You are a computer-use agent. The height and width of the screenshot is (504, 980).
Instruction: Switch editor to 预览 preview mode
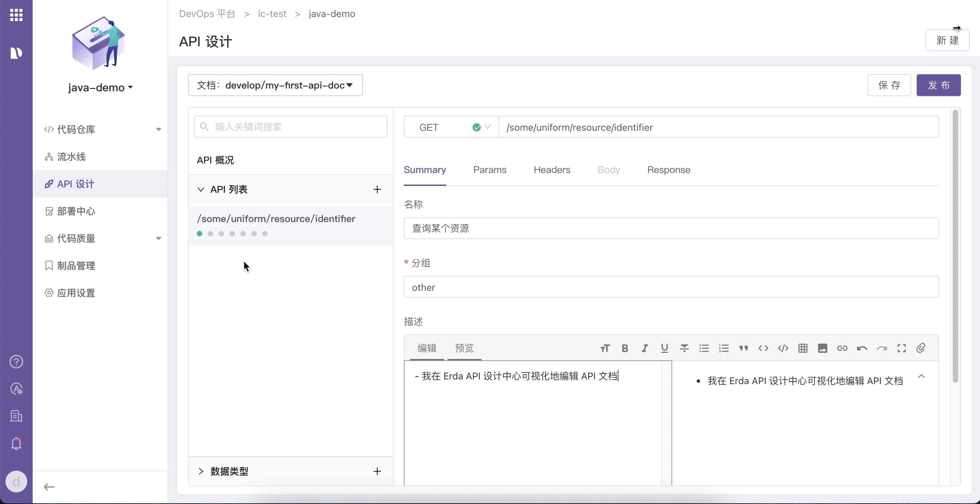(464, 348)
